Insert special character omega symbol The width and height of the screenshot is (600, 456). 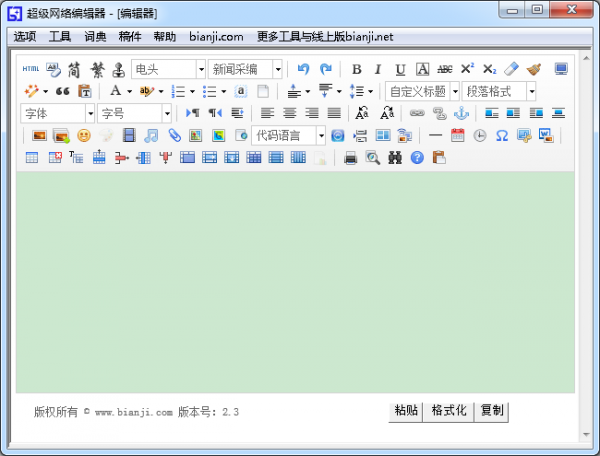[x=502, y=135]
